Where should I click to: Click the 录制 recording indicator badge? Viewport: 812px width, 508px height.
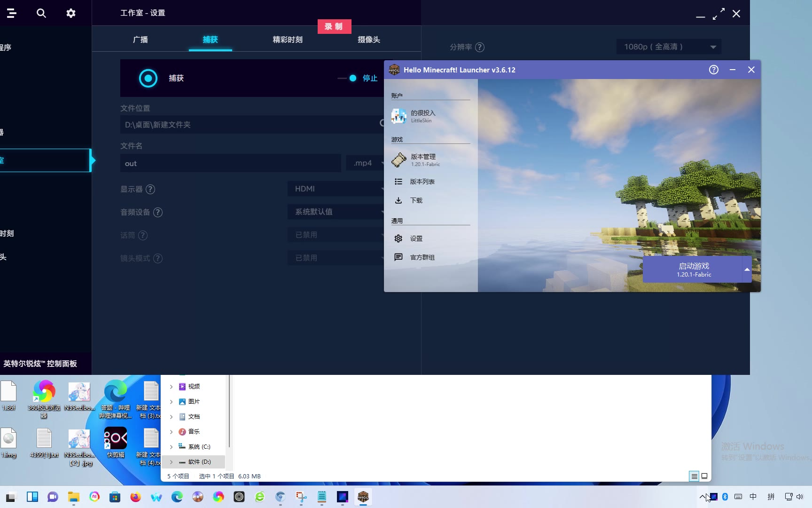point(334,26)
